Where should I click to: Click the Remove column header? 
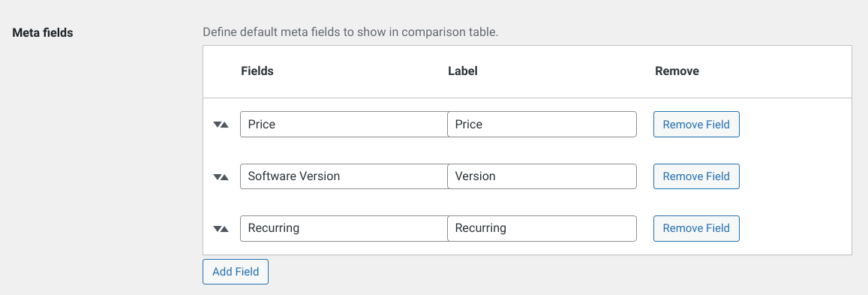click(x=677, y=71)
